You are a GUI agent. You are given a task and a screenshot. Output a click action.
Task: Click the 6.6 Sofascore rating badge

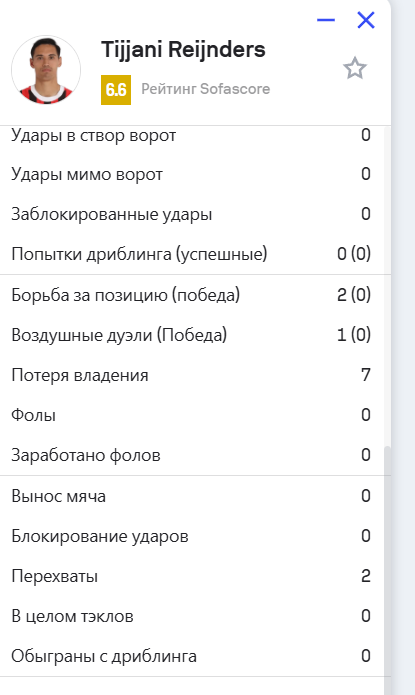coord(116,90)
